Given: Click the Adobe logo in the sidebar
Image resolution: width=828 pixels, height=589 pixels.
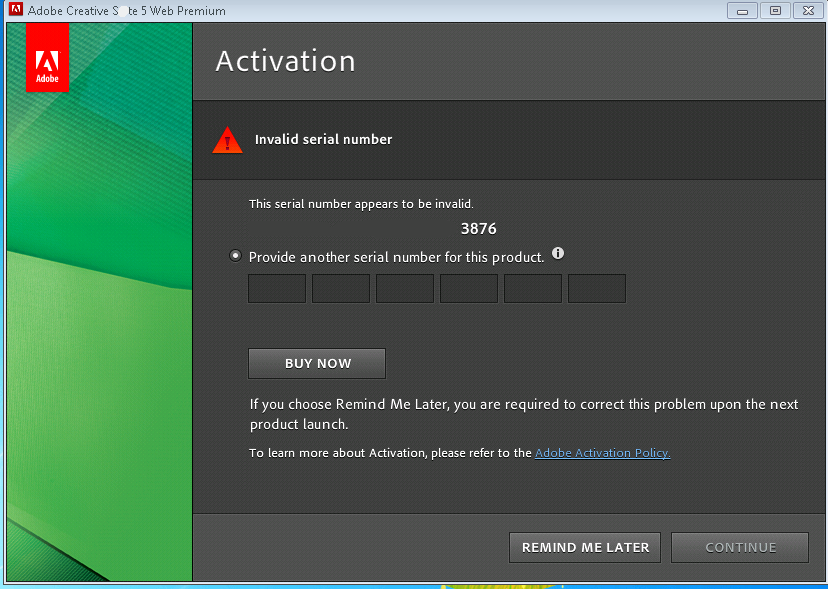Looking at the screenshot, I should [x=48, y=58].
